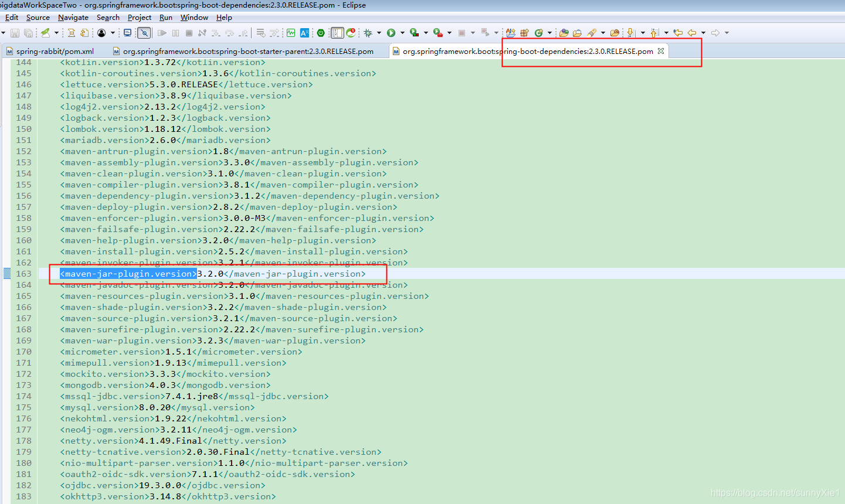Click the Save toolbar icon
The width and height of the screenshot is (845, 504).
click(16, 33)
